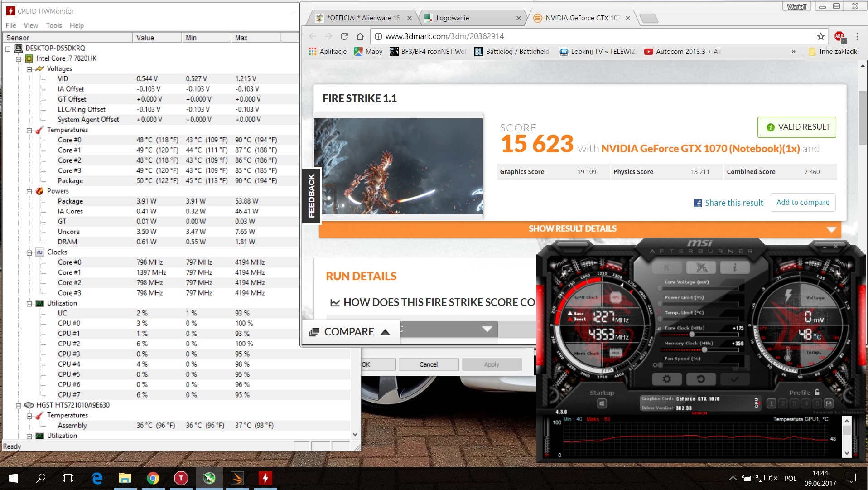Collapse the Voltages tree node
The width and height of the screenshot is (868, 490).
coord(29,69)
